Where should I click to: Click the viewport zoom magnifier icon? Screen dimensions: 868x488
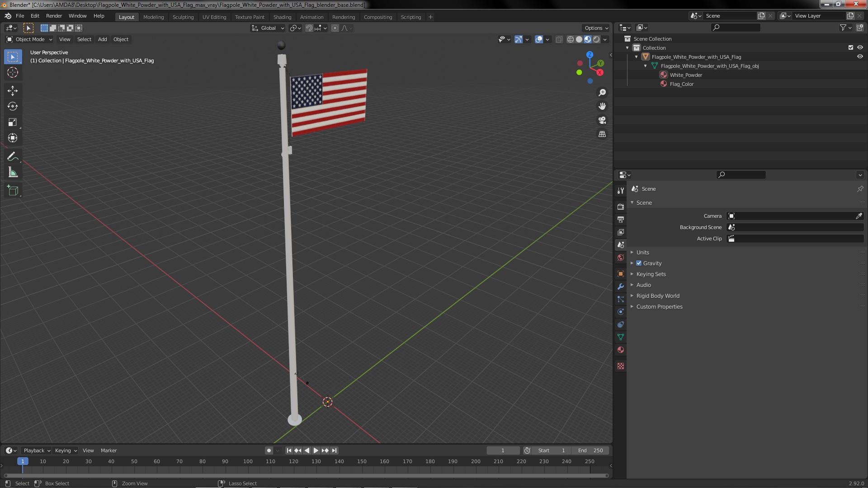(x=602, y=93)
